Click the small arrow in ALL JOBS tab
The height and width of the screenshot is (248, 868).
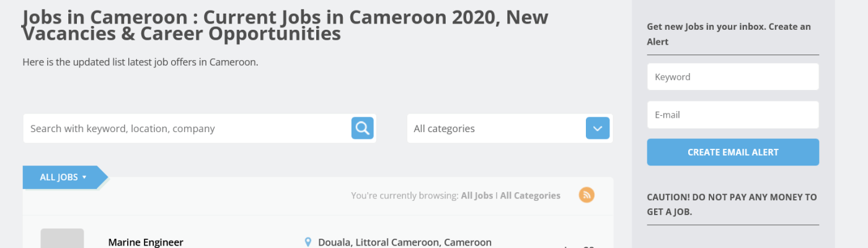[x=84, y=177]
